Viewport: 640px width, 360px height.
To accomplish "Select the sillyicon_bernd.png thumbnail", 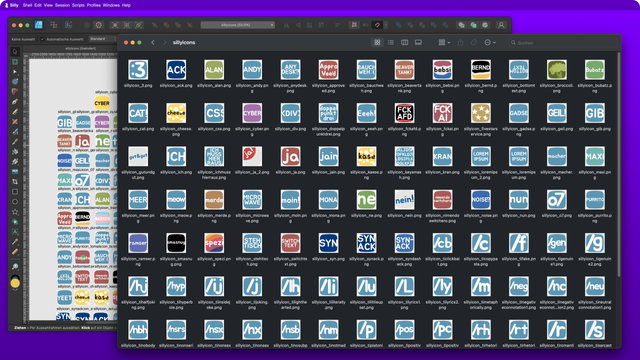I will tap(481, 70).
